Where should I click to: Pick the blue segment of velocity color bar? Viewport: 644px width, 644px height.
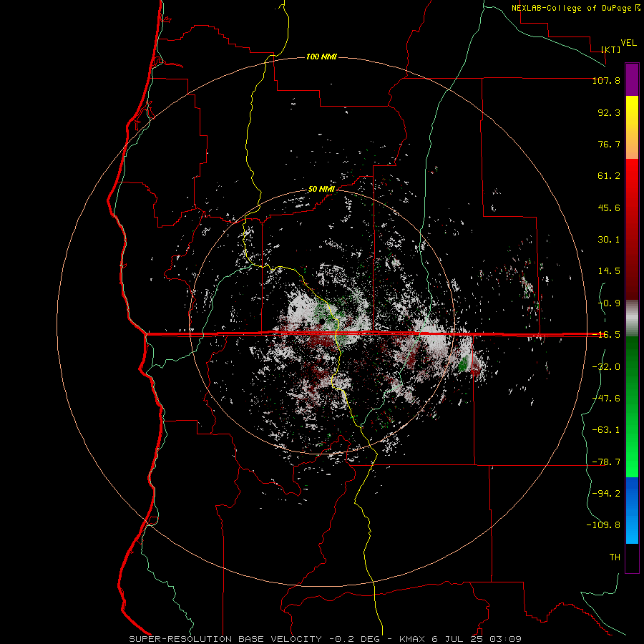pyautogui.click(x=632, y=510)
